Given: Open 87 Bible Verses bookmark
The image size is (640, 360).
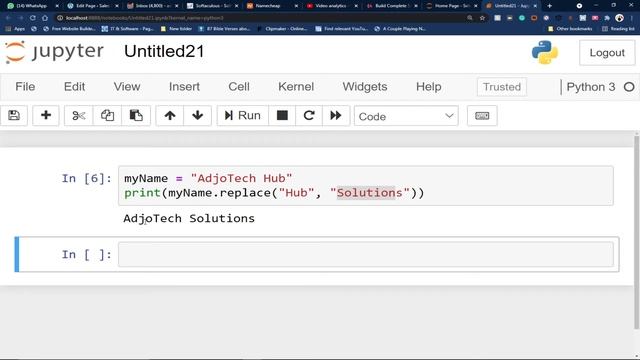Looking at the screenshot, I should point(224,29).
